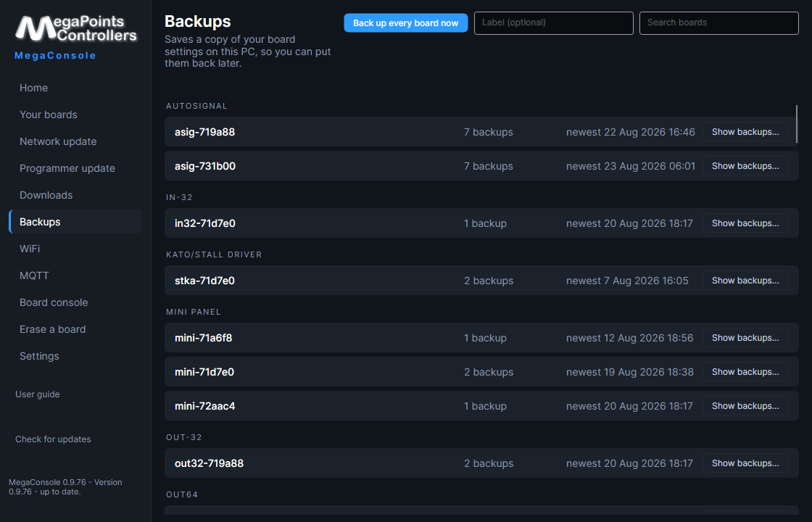Show backups for in32-71d7e0
812x522 pixels.
coord(745,223)
